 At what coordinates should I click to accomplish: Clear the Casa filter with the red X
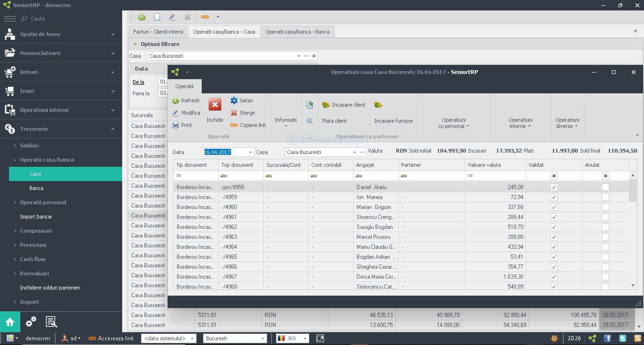[x=314, y=56]
